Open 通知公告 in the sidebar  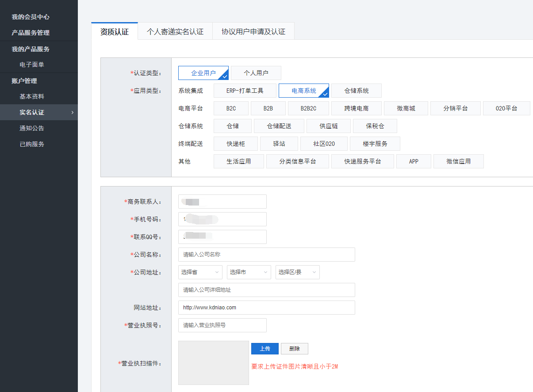pyautogui.click(x=32, y=128)
